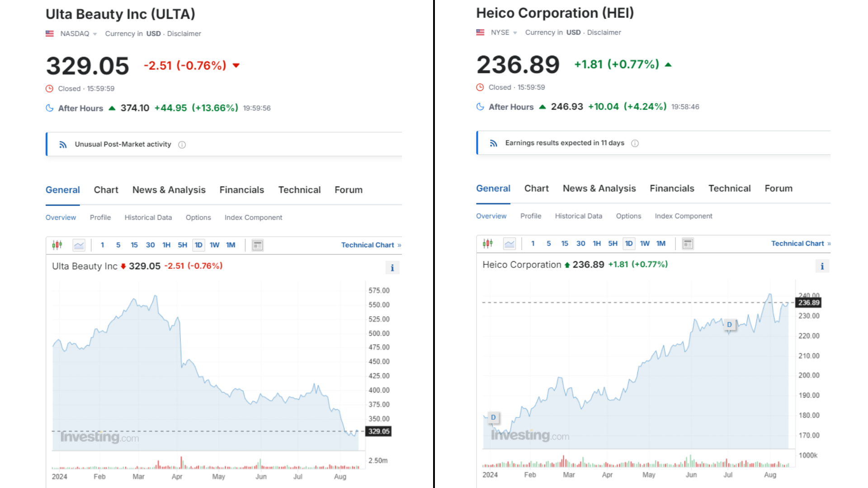This screenshot has height=488, width=868.
Task: Open Technical tab for Heico
Action: pos(729,188)
